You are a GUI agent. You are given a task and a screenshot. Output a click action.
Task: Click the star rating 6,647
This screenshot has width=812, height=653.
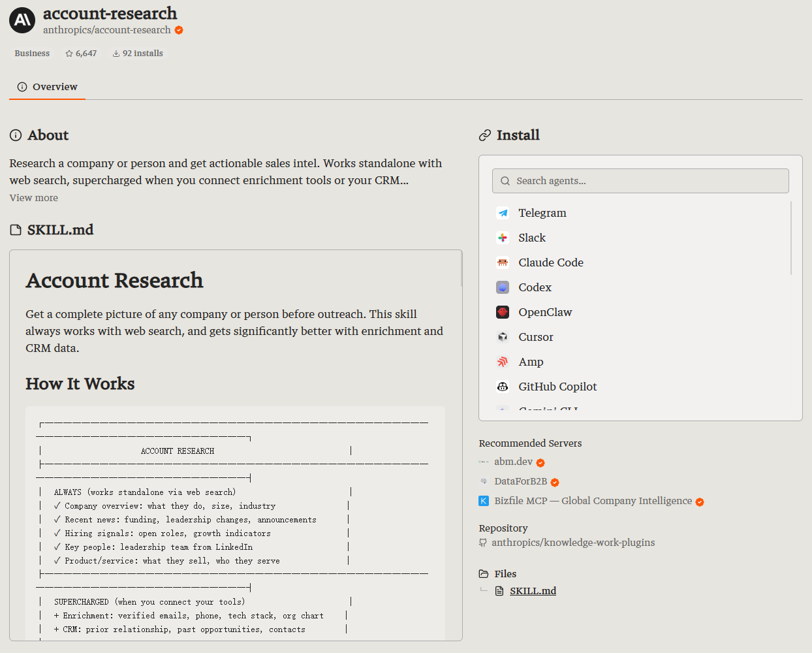point(81,54)
